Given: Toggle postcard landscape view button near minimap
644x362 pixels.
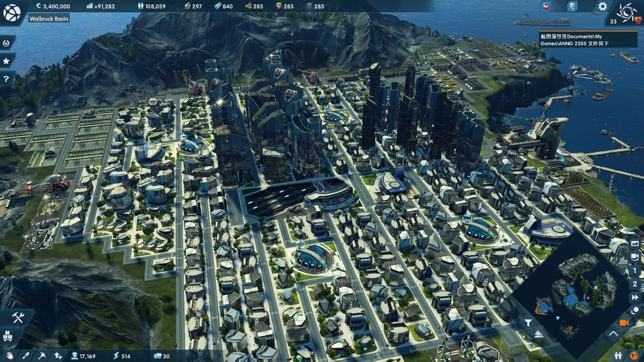Looking at the screenshot, I should (634, 243).
